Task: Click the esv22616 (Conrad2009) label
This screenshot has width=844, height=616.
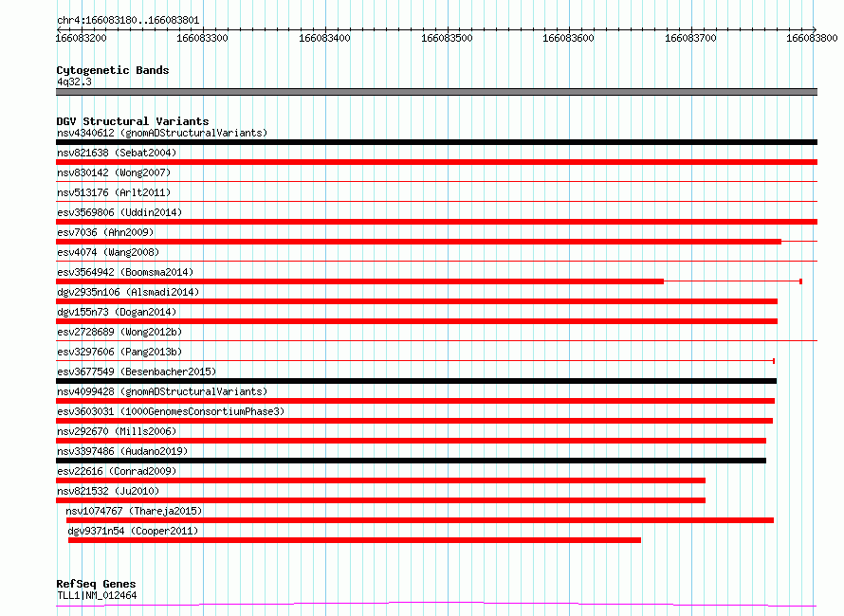Action: 117,471
